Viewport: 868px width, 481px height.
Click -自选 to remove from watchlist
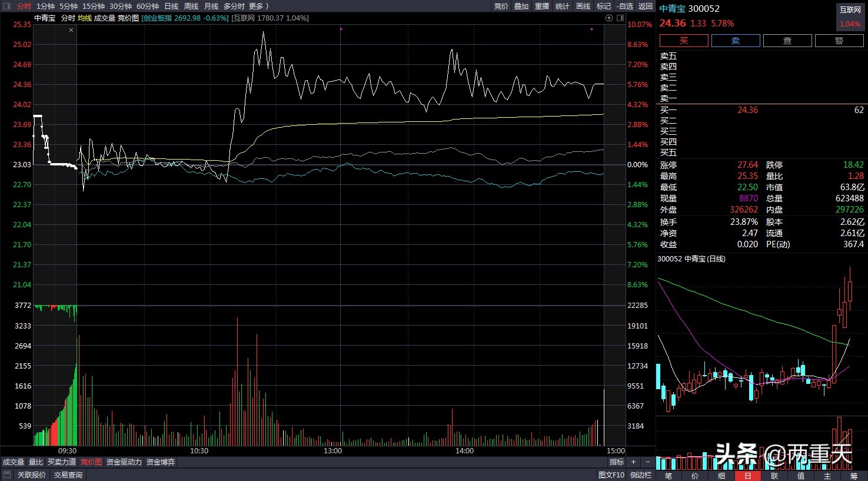tap(625, 6)
